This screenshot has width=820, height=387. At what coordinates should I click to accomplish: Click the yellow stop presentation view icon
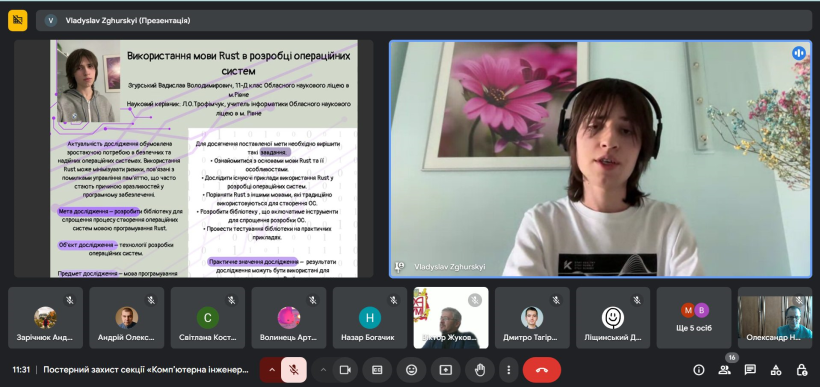tap(18, 21)
